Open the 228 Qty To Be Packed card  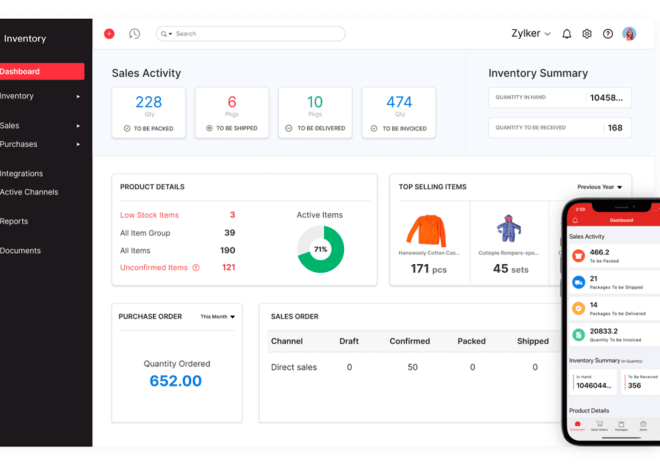tap(149, 113)
